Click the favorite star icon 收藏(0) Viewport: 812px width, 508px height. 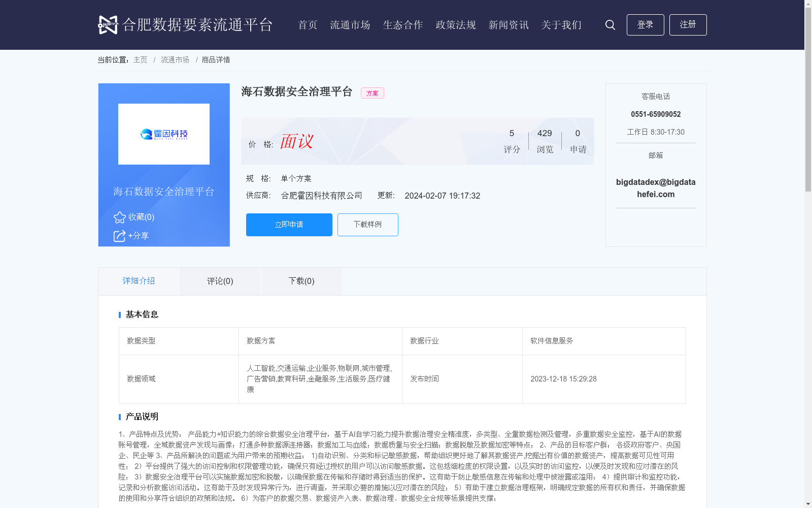[x=120, y=217]
